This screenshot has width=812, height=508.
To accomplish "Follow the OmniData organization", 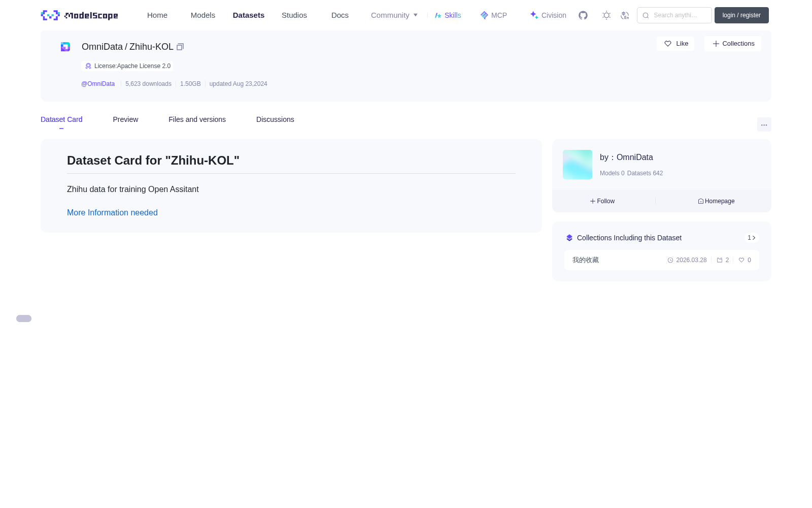I will click(602, 201).
